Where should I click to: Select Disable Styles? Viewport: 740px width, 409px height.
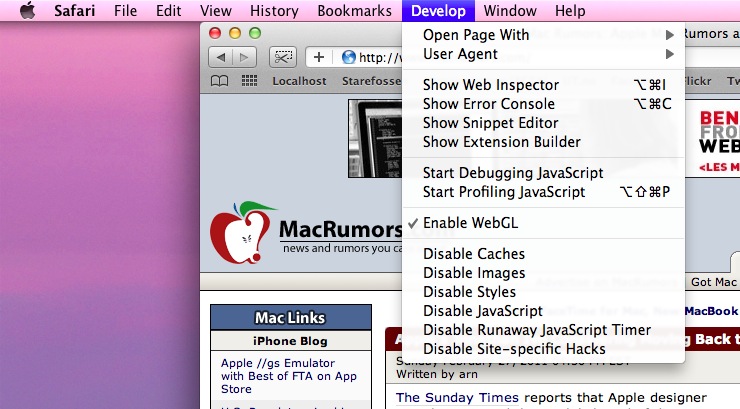tap(543, 292)
